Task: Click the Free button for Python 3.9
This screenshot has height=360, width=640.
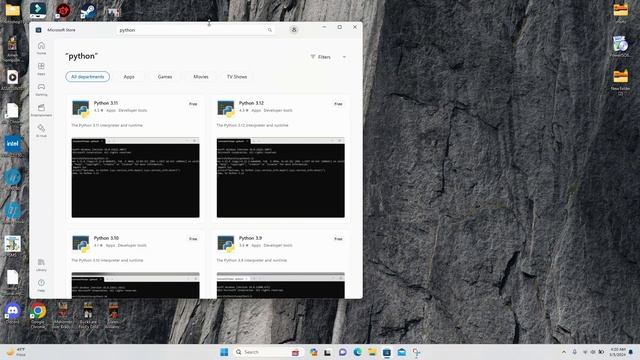Action: pyautogui.click(x=338, y=239)
